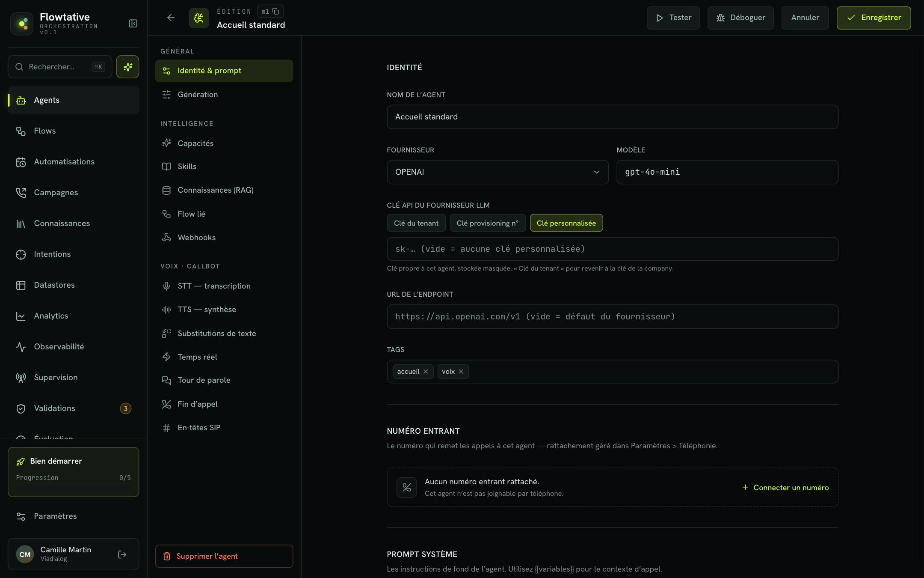This screenshot has height=578, width=924.
Task: Copy the m1 agent ID icon
Action: tap(276, 12)
